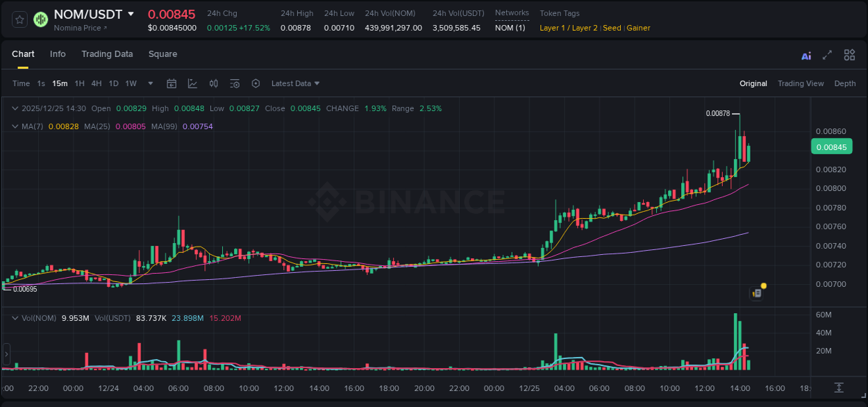Screen dimensions: 868x407
Task: Click the Gainer token tag
Action: pos(638,28)
